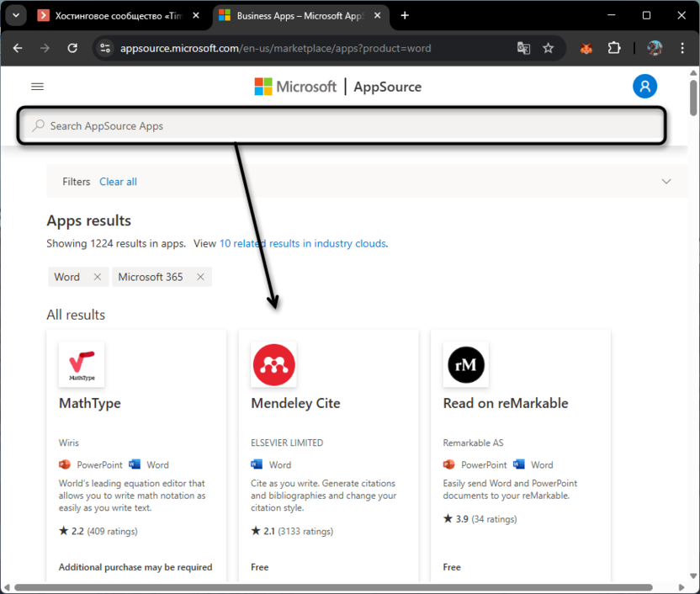Click the AppSource title link
The width and height of the screenshot is (700, 594).
388,87
